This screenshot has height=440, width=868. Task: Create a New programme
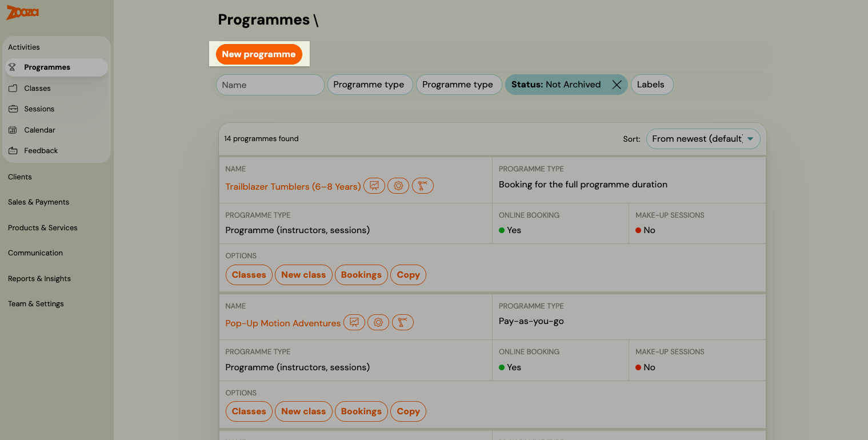[259, 54]
